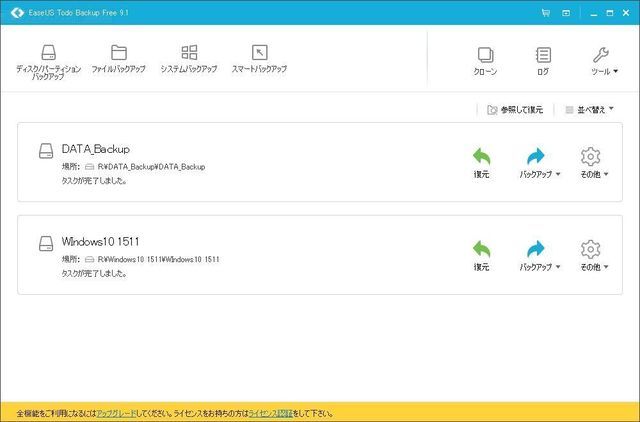Image resolution: width=640 pixels, height=422 pixels.
Task: Open the Log (ログ) viewer
Action: click(543, 60)
